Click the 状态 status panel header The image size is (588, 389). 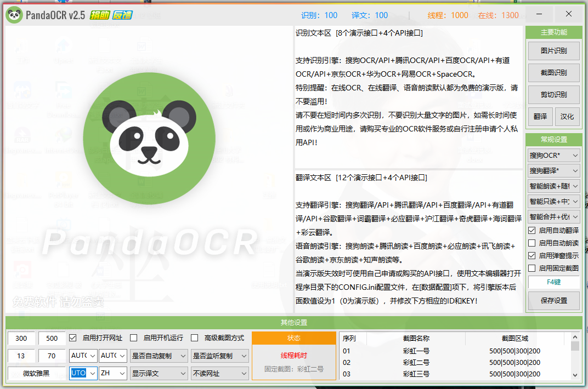point(293,337)
